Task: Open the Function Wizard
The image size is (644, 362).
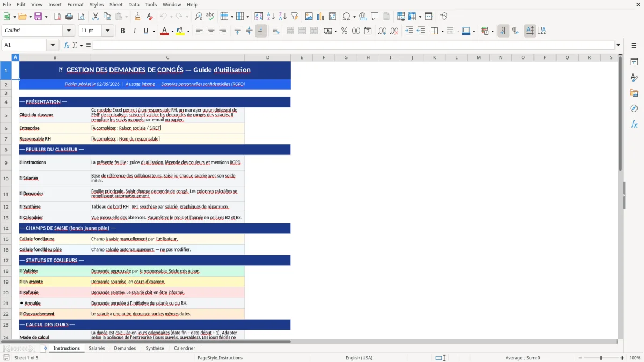Action: click(67, 45)
